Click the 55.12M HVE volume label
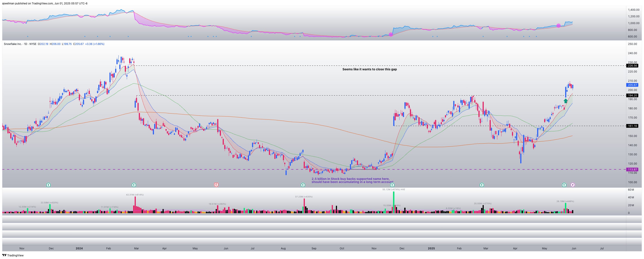The width and height of the screenshot is (644, 259). (x=393, y=190)
